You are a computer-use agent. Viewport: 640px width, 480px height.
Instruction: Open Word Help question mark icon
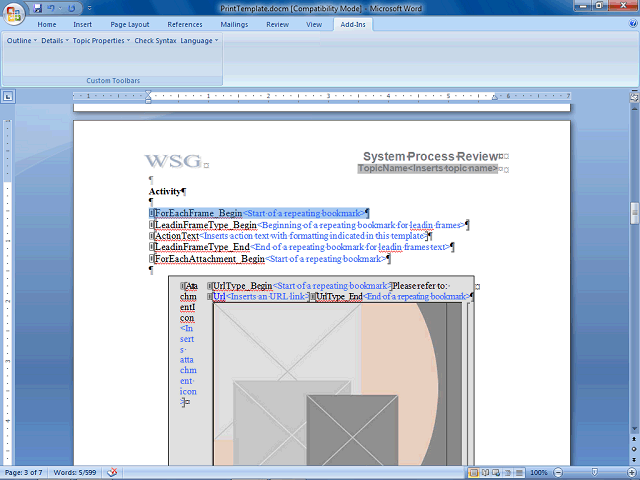(633, 24)
